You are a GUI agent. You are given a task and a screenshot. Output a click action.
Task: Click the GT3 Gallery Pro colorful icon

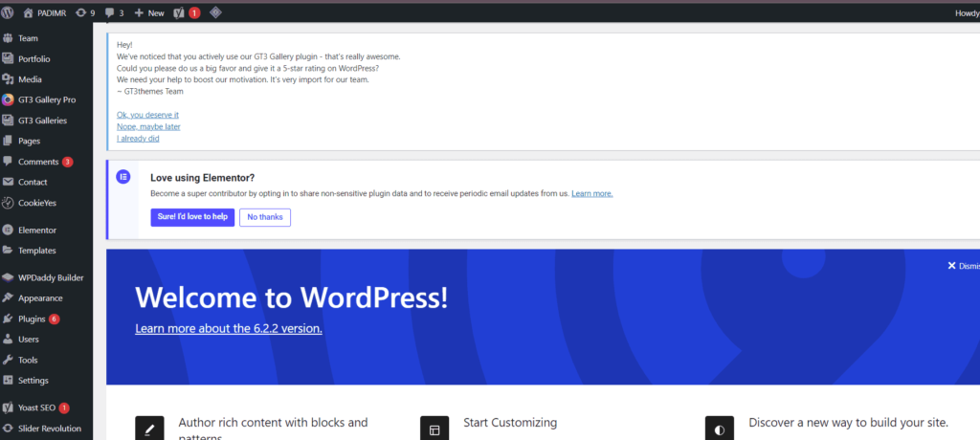pyautogui.click(x=8, y=100)
